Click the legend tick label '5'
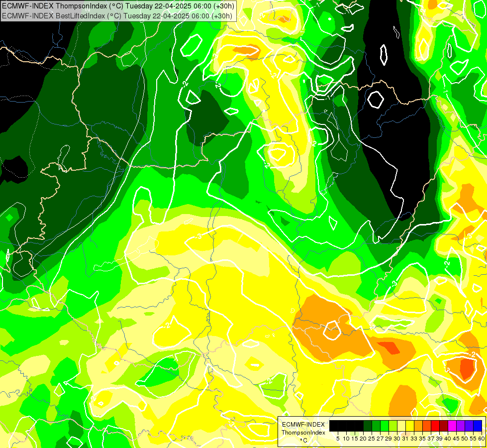The width and height of the screenshot is (487, 448). coord(338,439)
